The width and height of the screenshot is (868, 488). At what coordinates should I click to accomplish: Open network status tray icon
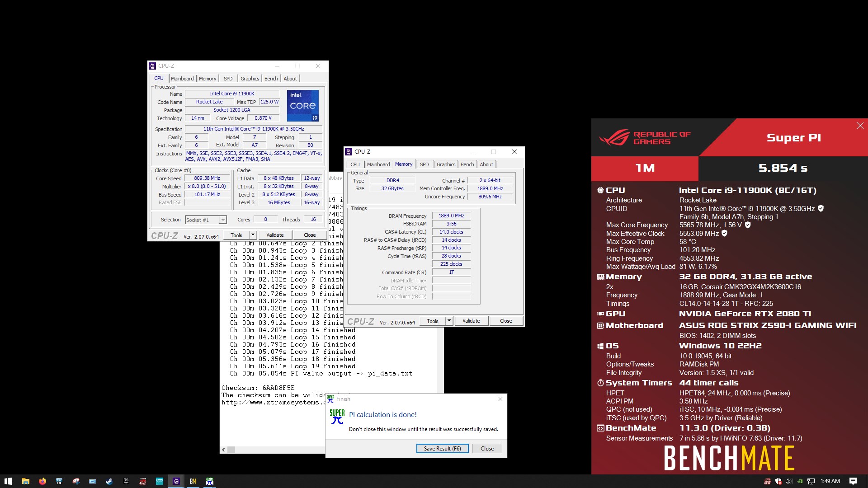(x=811, y=481)
